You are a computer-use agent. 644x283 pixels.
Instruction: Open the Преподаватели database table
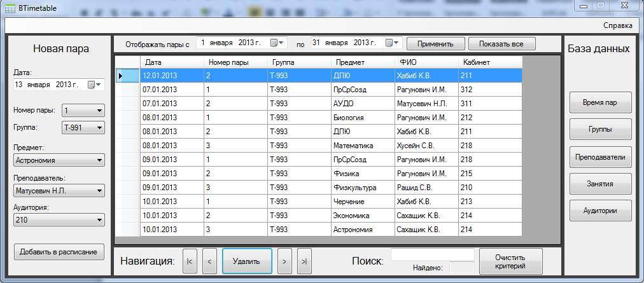(600, 157)
